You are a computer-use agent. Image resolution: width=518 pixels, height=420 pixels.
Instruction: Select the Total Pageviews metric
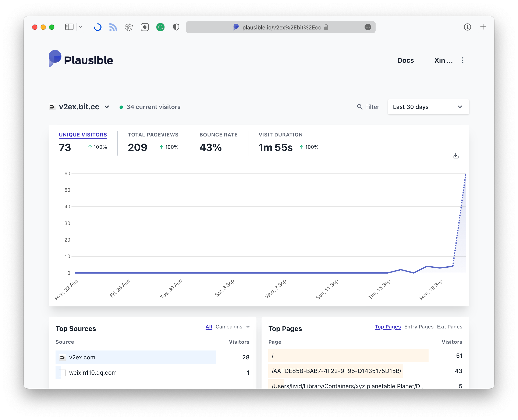point(153,135)
